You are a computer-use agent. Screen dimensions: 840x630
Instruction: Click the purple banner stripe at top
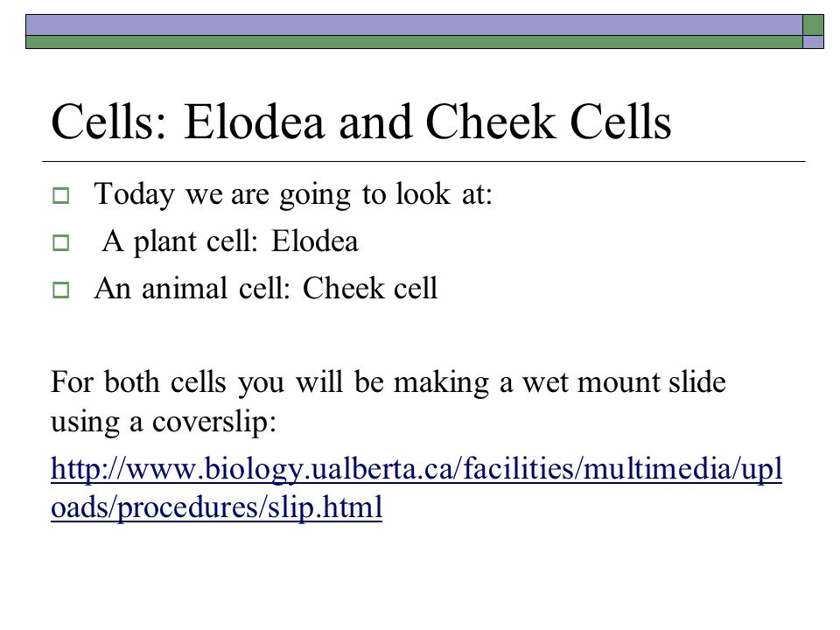pos(414,25)
